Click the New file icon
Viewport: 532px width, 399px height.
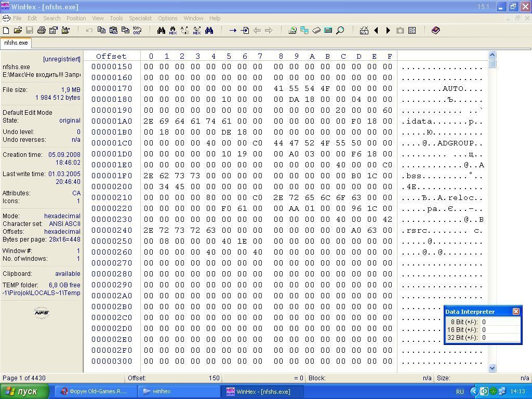6,31
